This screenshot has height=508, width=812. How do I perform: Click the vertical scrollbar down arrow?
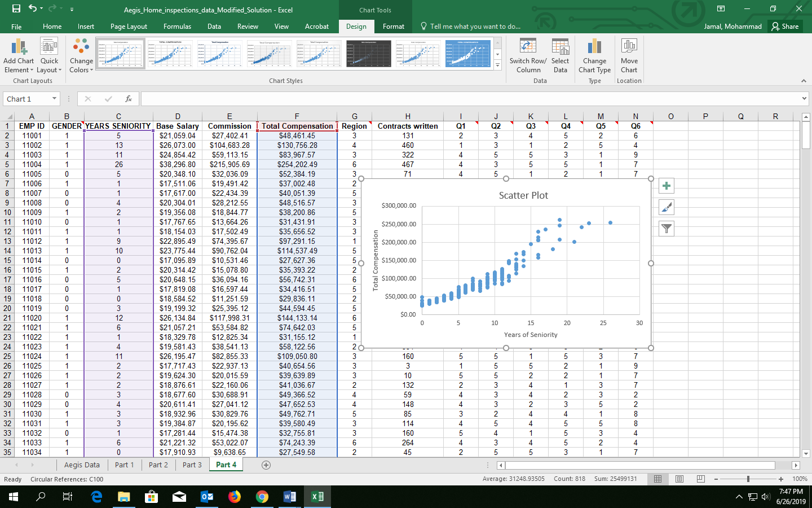pos(806,453)
